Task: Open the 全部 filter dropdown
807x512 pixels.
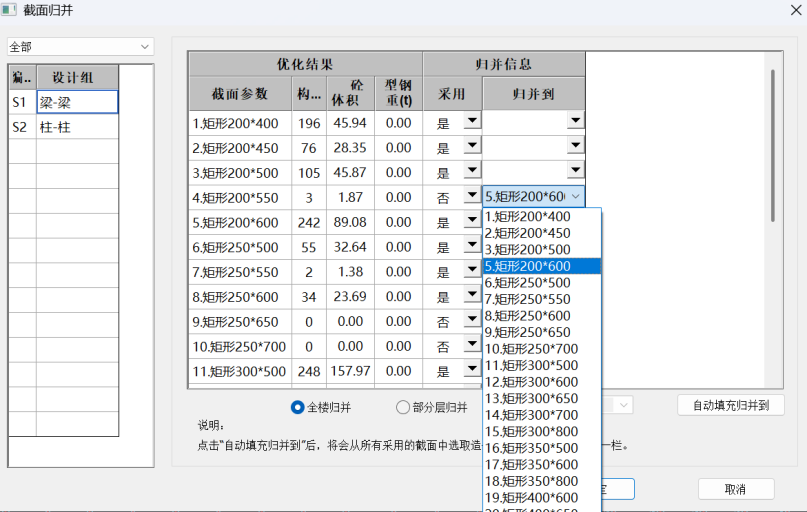Action: click(80, 47)
